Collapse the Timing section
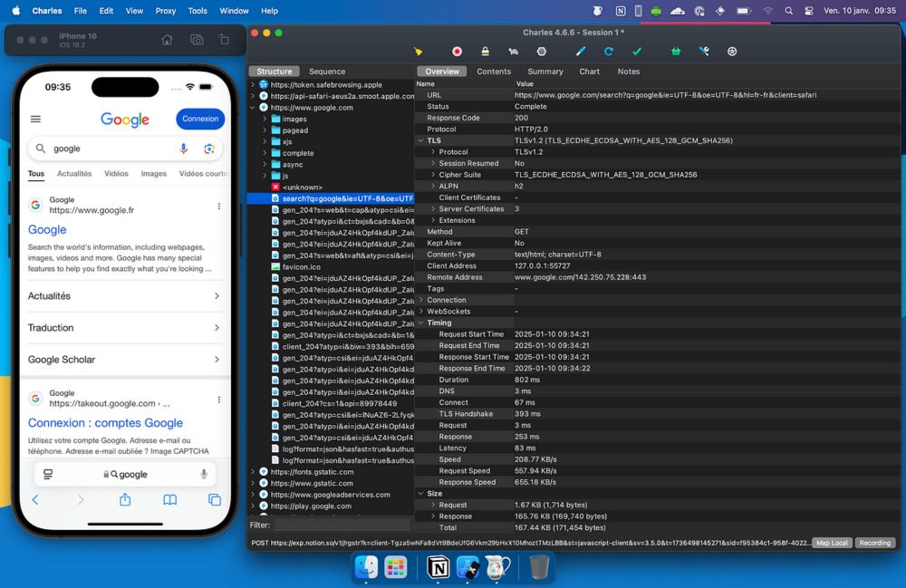Screen dimensions: 906x588 pos(420,323)
